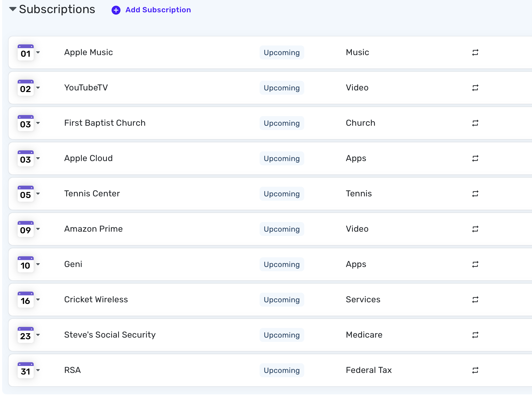This screenshot has width=532, height=397.
Task: Click the Upcoming badge for Apple Music
Action: click(282, 52)
